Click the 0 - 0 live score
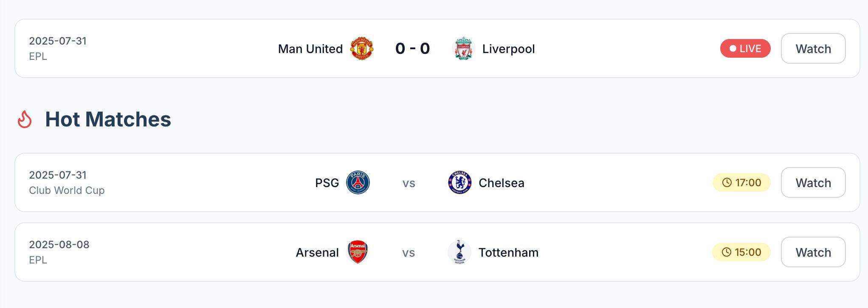The image size is (868, 308). 412,48
